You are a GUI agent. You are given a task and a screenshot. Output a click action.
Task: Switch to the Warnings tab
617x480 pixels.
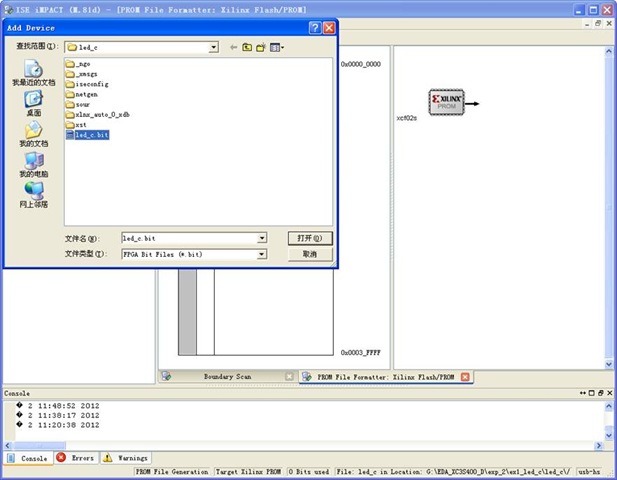[x=126, y=457]
